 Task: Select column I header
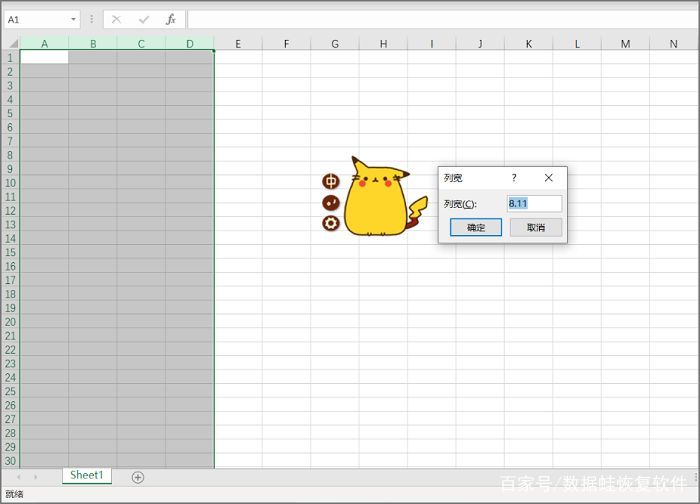pyautogui.click(x=432, y=43)
